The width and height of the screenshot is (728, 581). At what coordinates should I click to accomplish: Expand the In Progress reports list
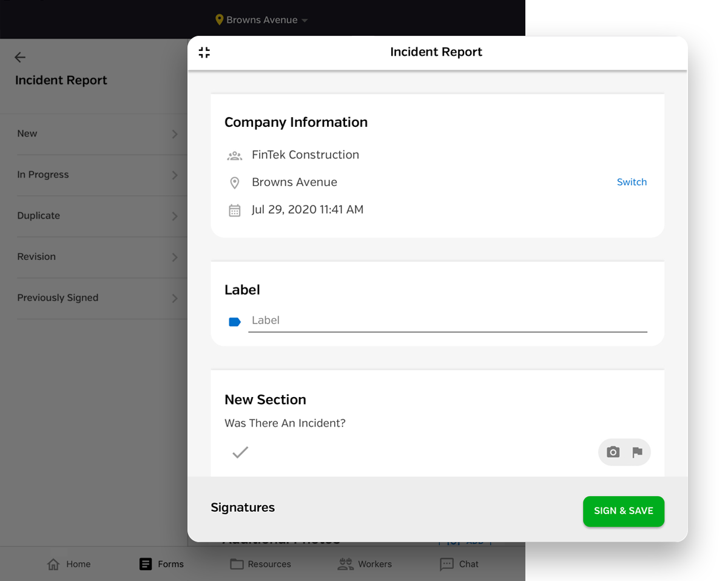tap(97, 175)
